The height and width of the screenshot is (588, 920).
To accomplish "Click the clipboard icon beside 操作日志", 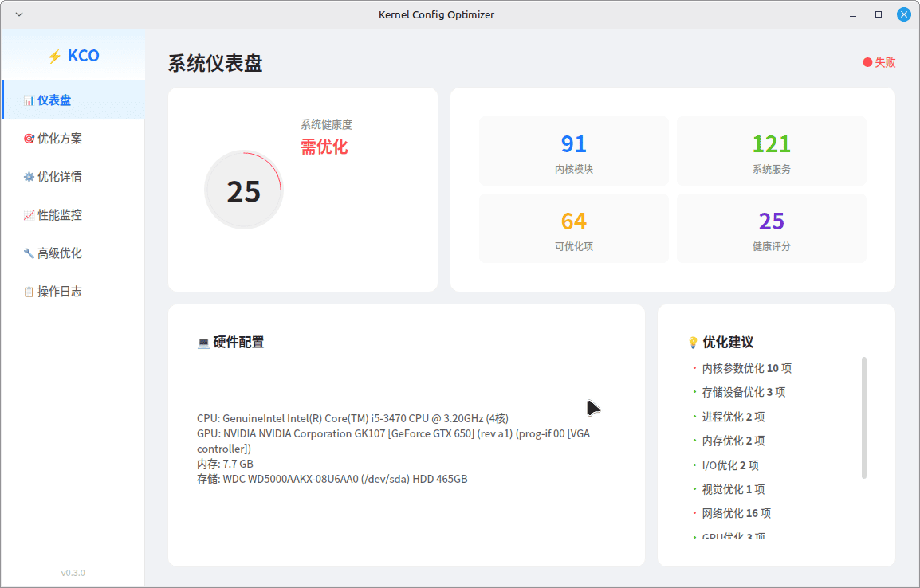I will click(28, 292).
